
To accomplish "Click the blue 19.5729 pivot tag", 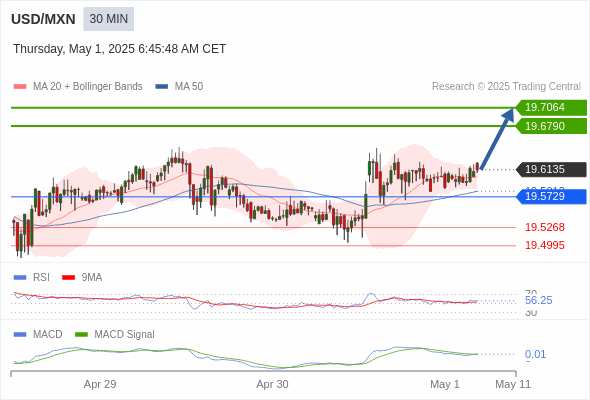I will pos(551,196).
